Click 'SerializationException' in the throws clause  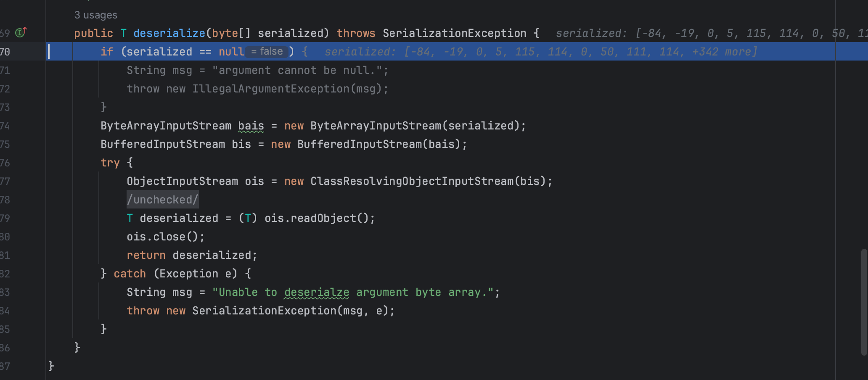tap(454, 33)
